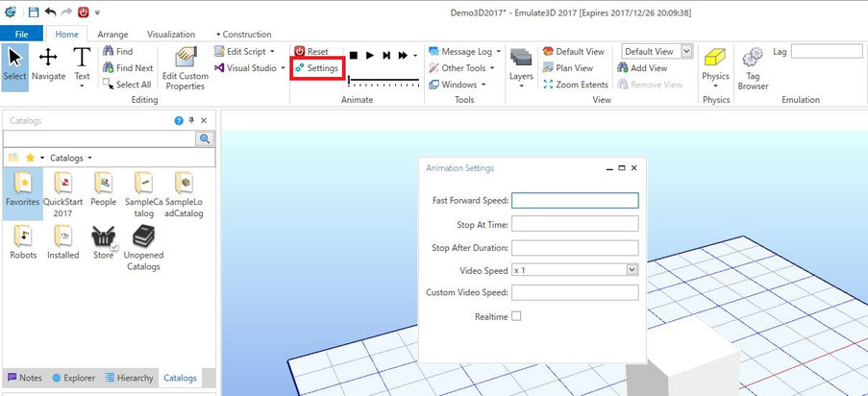Click the Lag input field
The height and width of the screenshot is (396, 868).
click(x=827, y=52)
